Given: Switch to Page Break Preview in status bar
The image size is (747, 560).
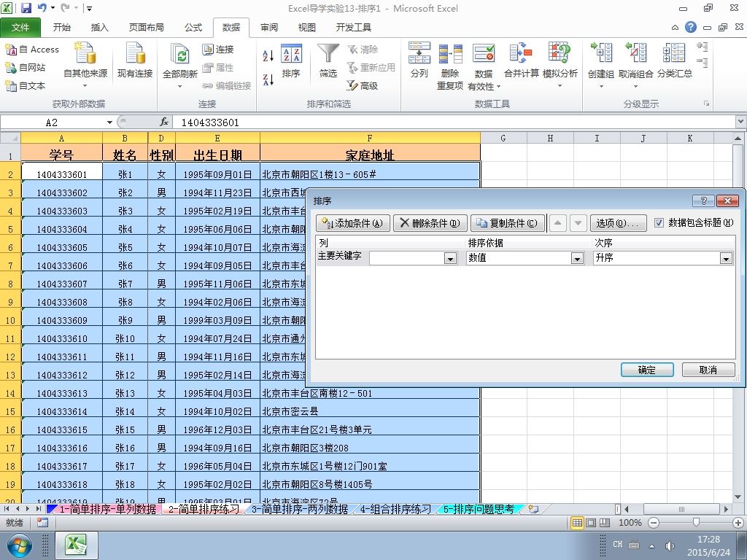Looking at the screenshot, I should 605,523.
